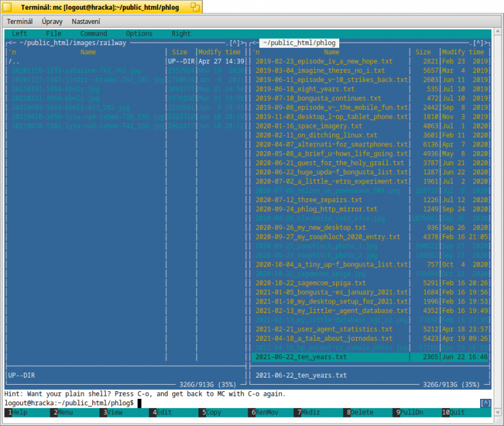Viewport: 504px width, 426px height.
Task: Open the command line history [^] button
Action: [x=485, y=403]
